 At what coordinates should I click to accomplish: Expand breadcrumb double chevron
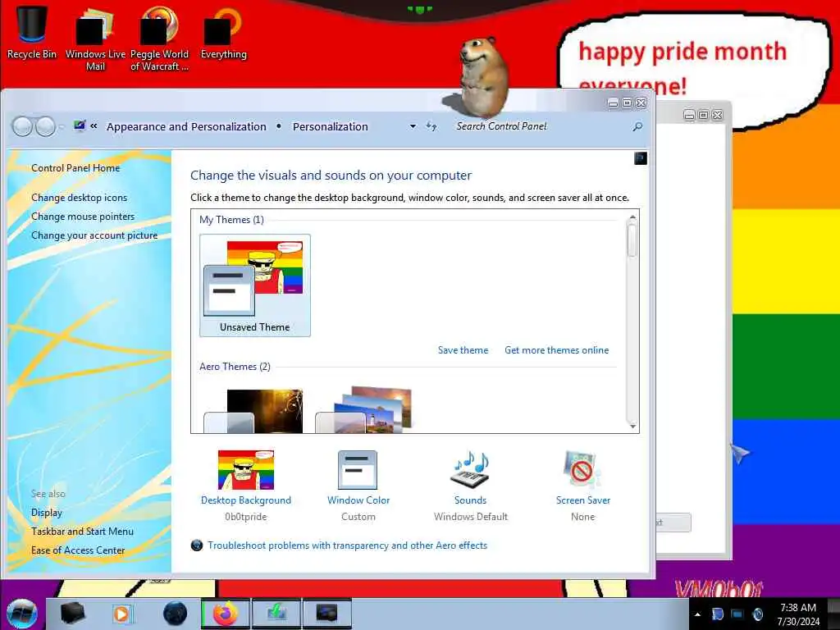pyautogui.click(x=94, y=126)
